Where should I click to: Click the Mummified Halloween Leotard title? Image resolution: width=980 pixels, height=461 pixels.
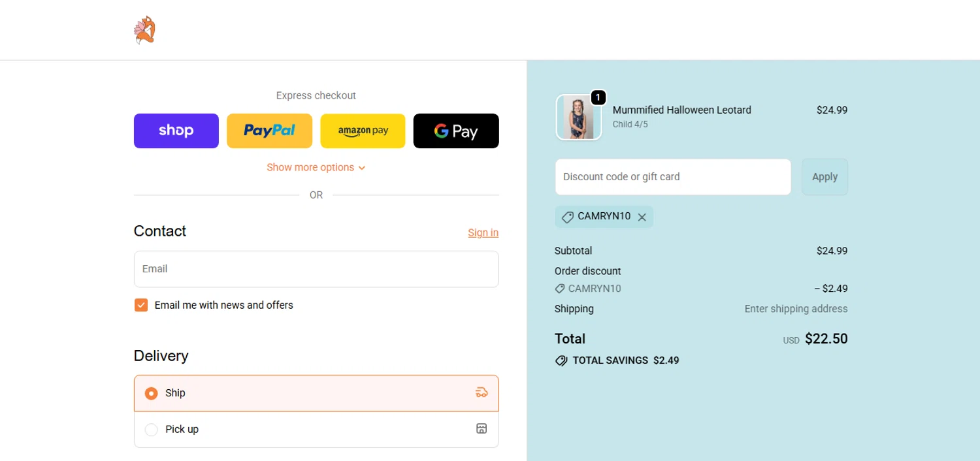(x=682, y=110)
